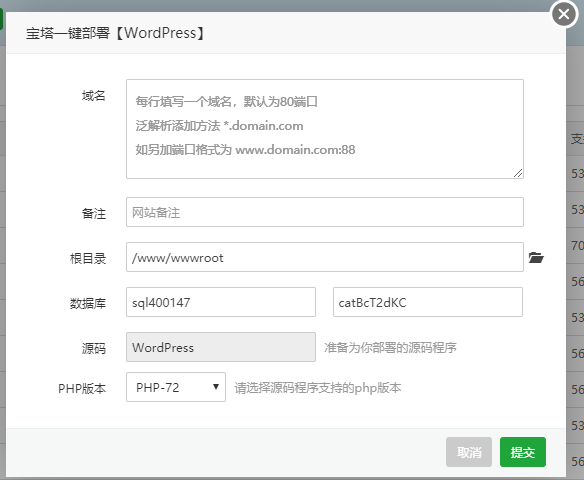Close the WordPress deployment dialog
This screenshot has width=584, height=480.
point(564,14)
